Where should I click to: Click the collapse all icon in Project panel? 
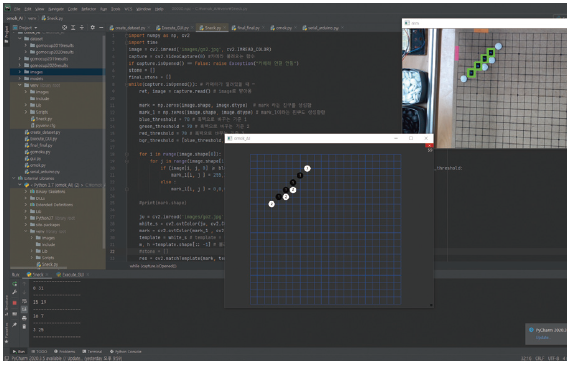[82, 28]
